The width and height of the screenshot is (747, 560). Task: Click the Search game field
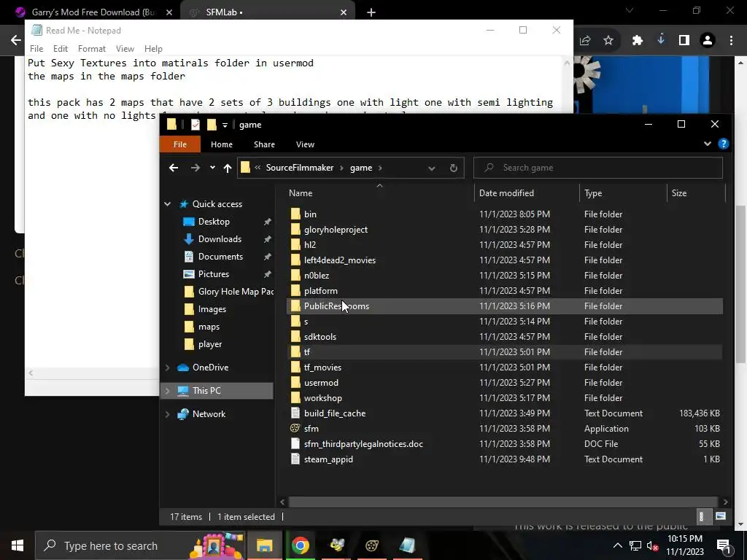pos(598,168)
